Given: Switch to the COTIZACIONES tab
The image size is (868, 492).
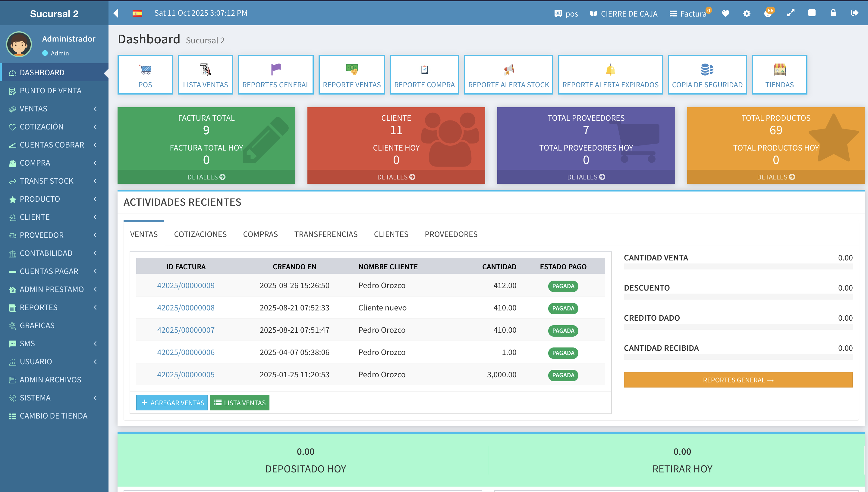Looking at the screenshot, I should 200,234.
